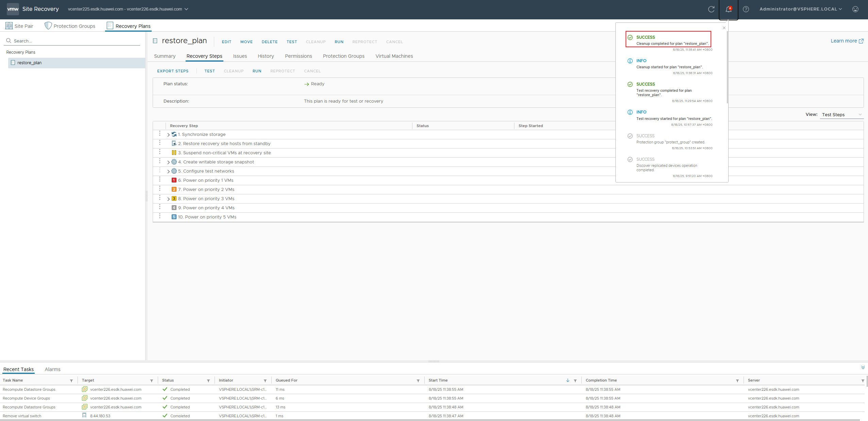Click the Recovery Step column header
The height and width of the screenshot is (421, 868).
click(184, 126)
